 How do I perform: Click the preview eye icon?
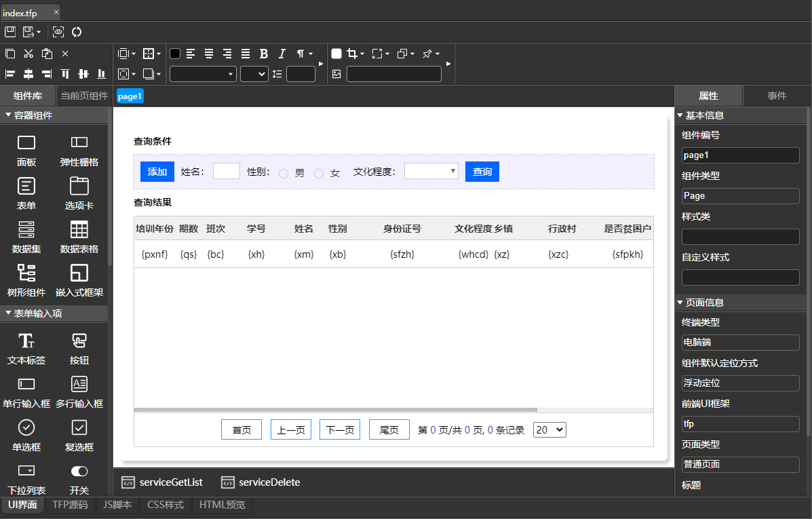click(x=58, y=32)
